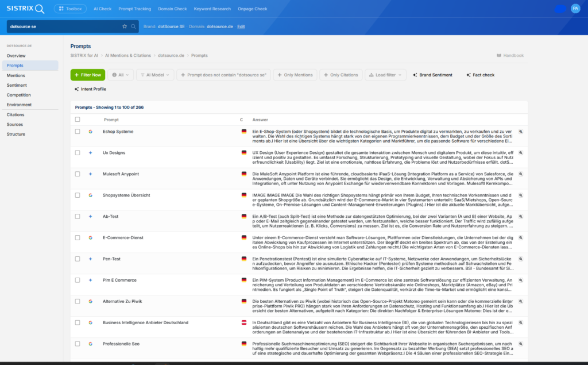Expand the Load filter dropdown

(x=385, y=75)
